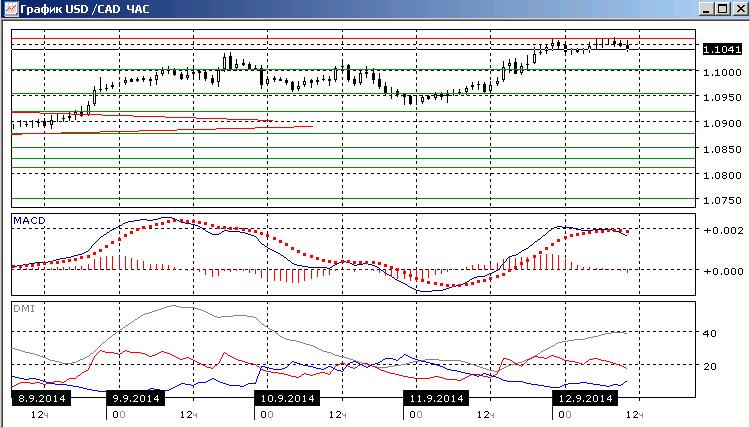Maximize the USD/CAD chart window

(x=723, y=9)
